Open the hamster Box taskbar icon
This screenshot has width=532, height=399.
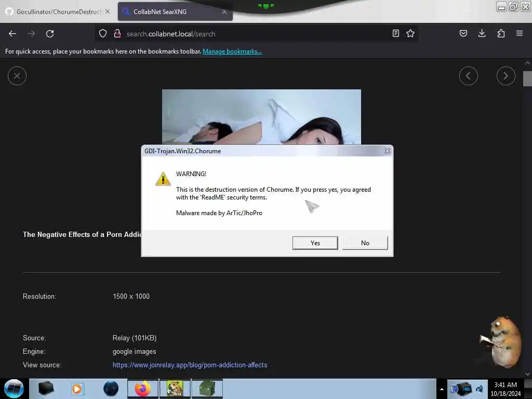[175, 389]
